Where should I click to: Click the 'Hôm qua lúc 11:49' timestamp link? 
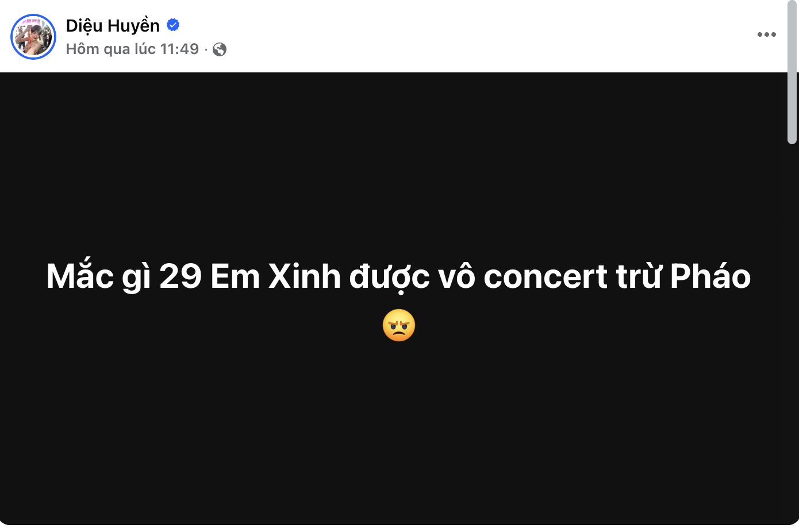(x=131, y=49)
